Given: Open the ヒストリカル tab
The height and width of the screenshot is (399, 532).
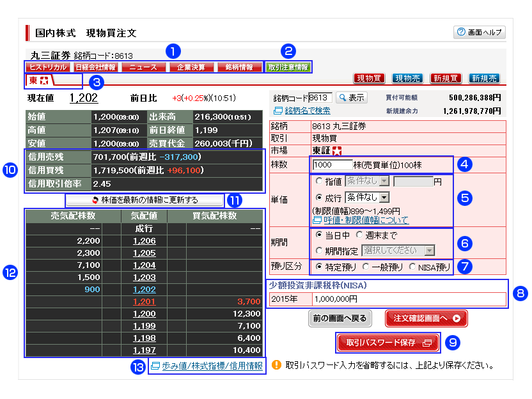Looking at the screenshot, I should click(x=48, y=67).
